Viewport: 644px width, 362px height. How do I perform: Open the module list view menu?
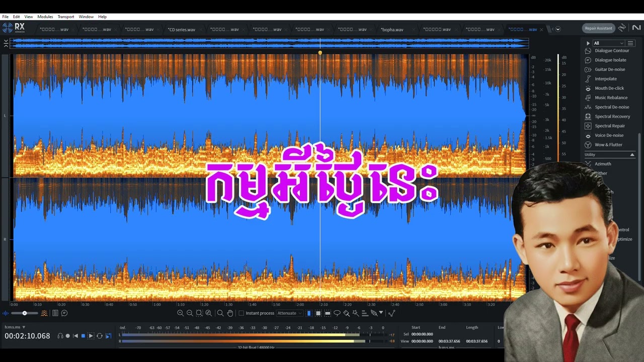[x=630, y=43]
